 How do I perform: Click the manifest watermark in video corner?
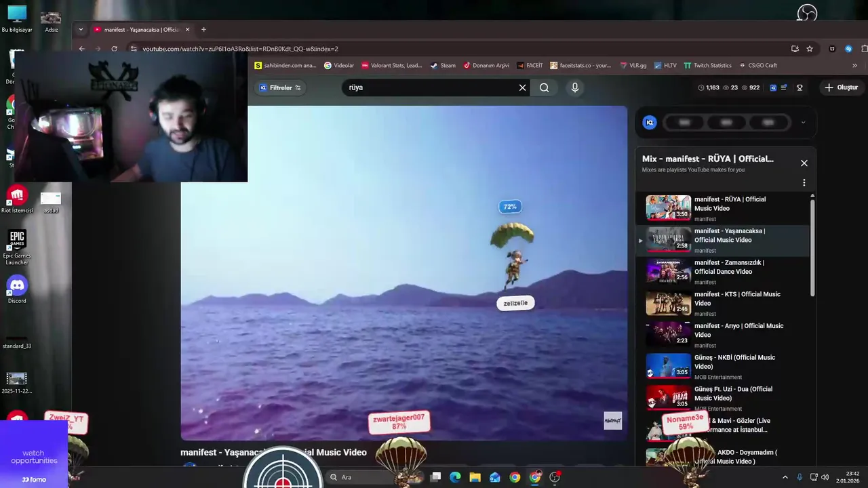pos(612,421)
